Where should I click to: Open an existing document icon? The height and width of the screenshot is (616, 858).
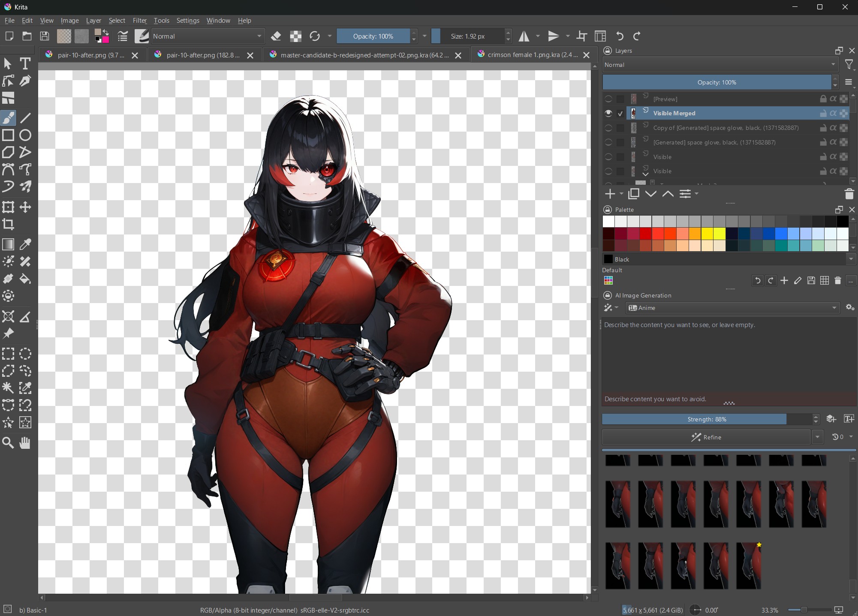click(27, 36)
